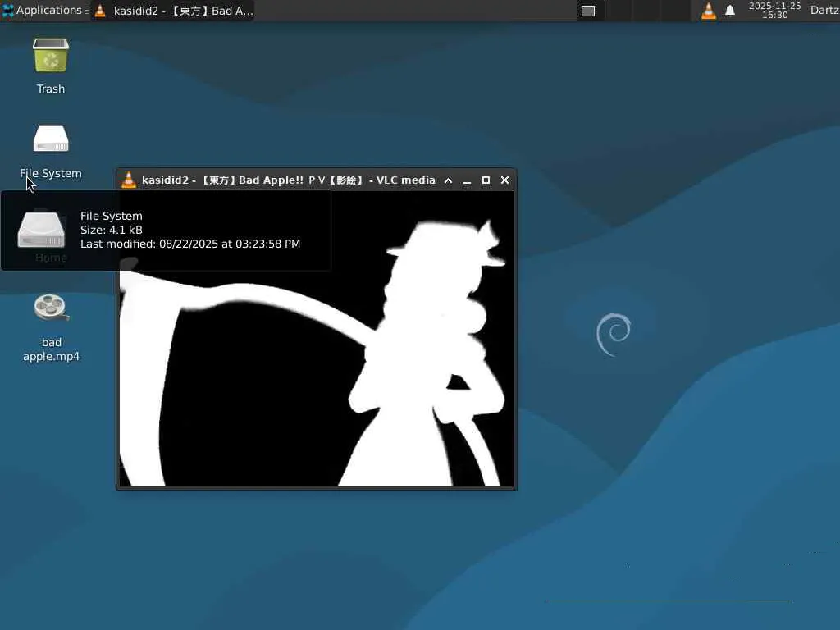This screenshot has height=630, width=840.
Task: Click the Bad Apple video playback area
Action: (x=316, y=339)
